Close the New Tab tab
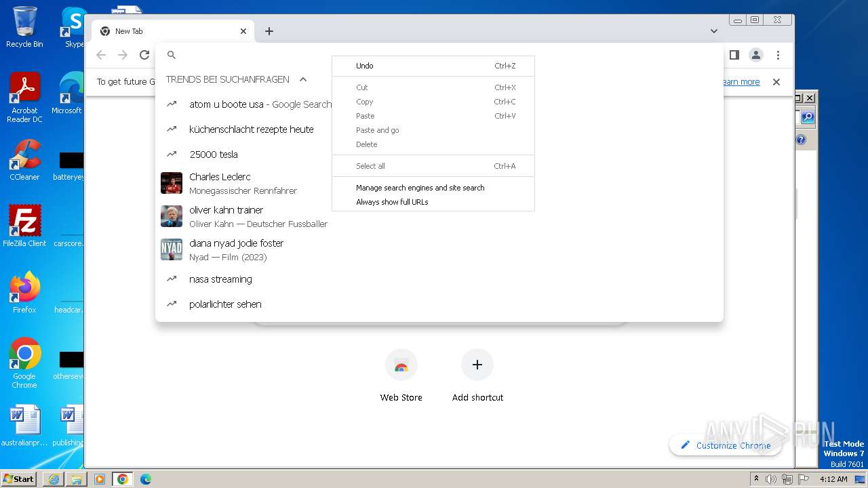Image resolution: width=868 pixels, height=488 pixels. 243,31
